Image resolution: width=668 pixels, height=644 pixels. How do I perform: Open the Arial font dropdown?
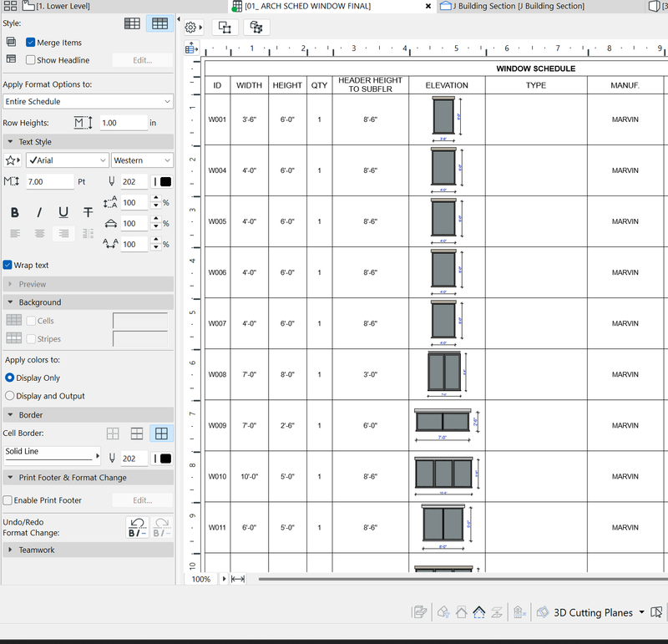(x=67, y=160)
